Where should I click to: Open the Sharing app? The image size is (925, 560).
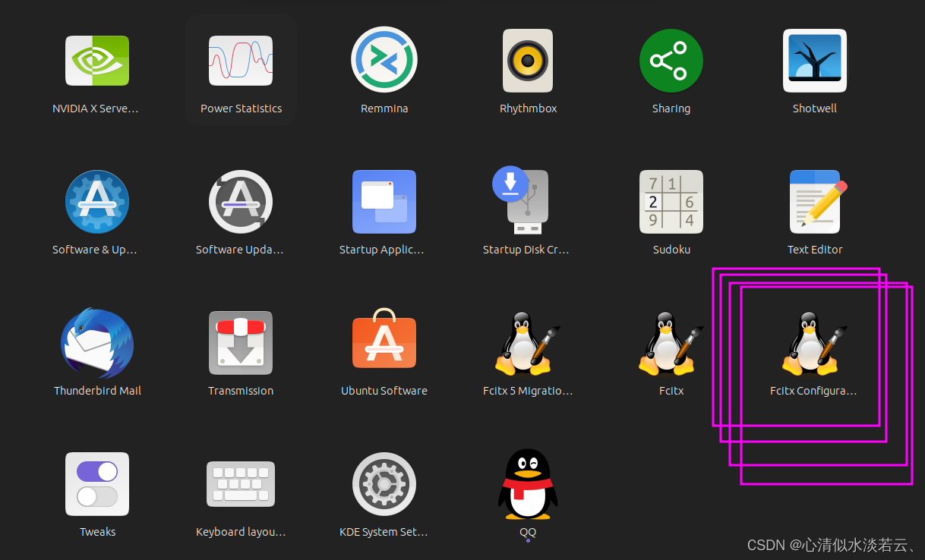(671, 61)
